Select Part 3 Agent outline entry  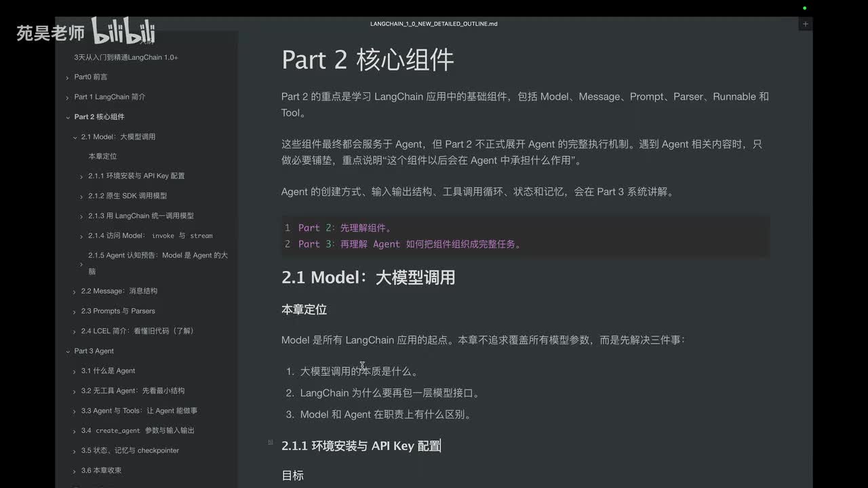94,351
